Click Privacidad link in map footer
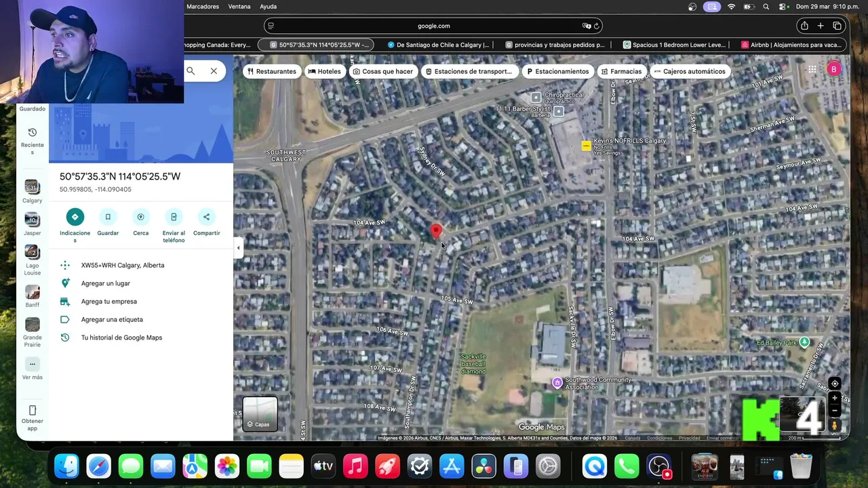This screenshot has width=868, height=488. point(689,438)
